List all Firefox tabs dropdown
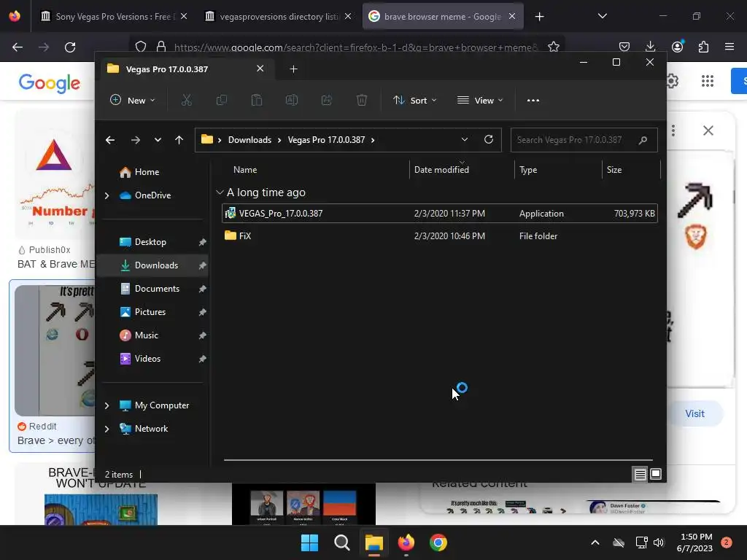The height and width of the screenshot is (560, 747). point(602,16)
